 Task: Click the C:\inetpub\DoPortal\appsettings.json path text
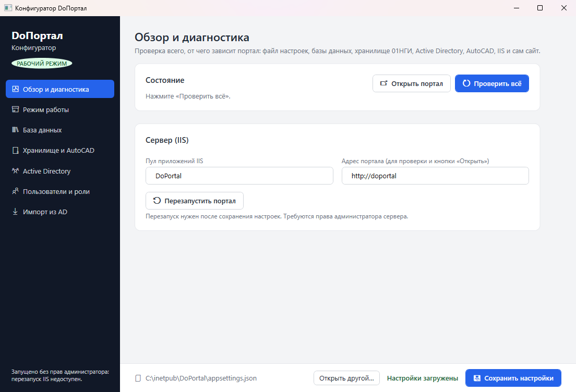point(201,378)
